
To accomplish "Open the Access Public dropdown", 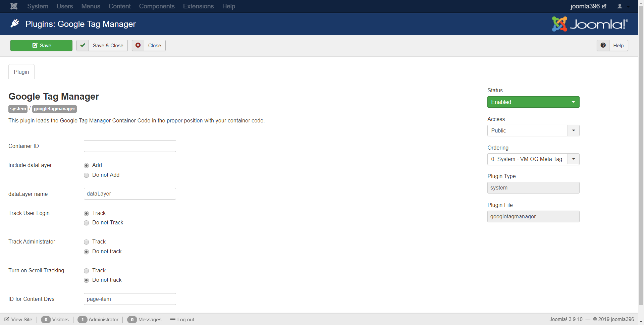I will (573, 130).
